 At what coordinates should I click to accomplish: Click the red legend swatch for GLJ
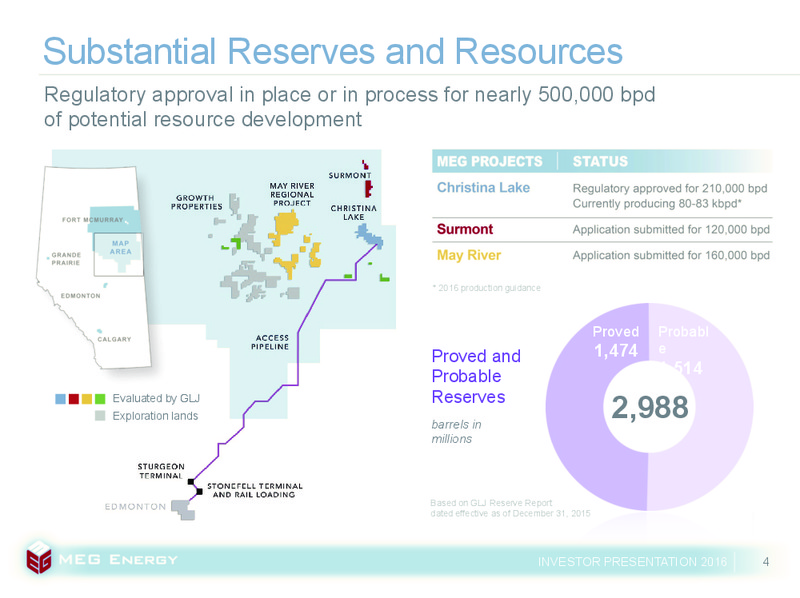point(73,399)
